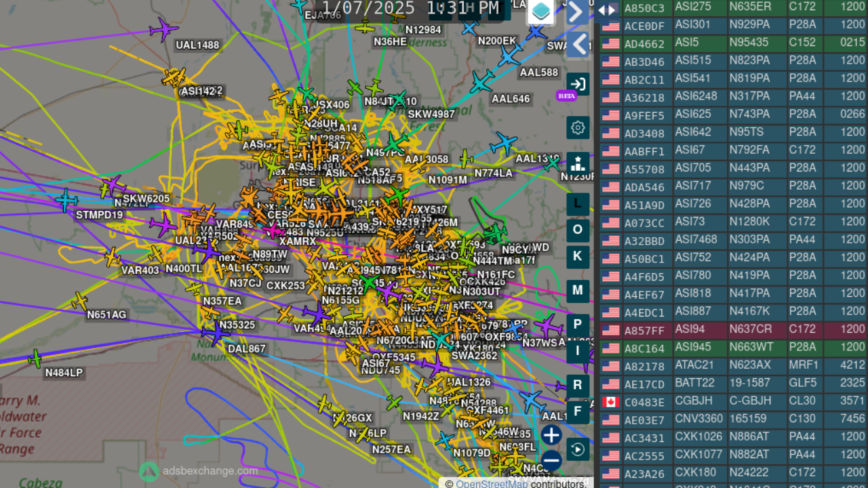Select the VAR403 aircraft icon
868x488 pixels.
pyautogui.click(x=113, y=257)
